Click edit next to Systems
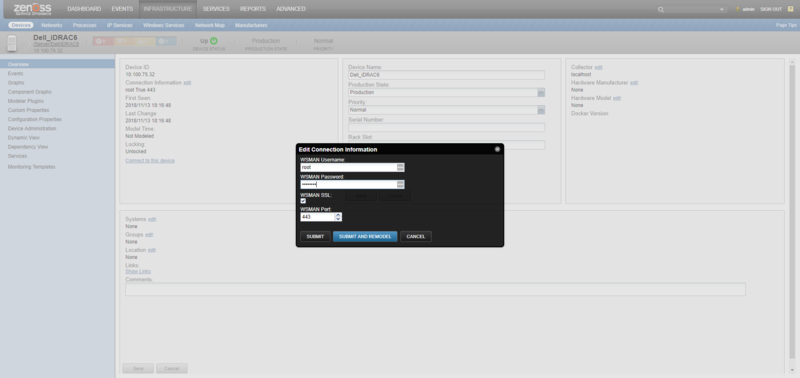 tap(152, 219)
